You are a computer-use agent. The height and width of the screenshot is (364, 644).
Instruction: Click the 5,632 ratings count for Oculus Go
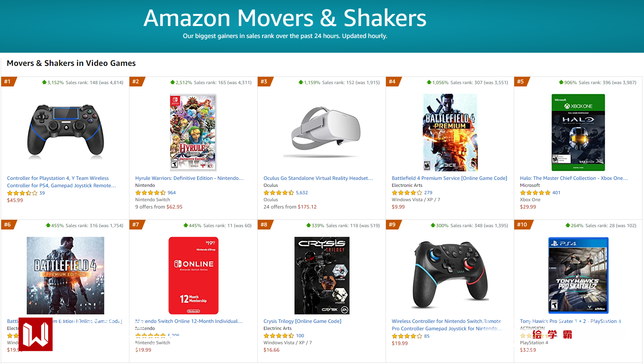(x=301, y=193)
